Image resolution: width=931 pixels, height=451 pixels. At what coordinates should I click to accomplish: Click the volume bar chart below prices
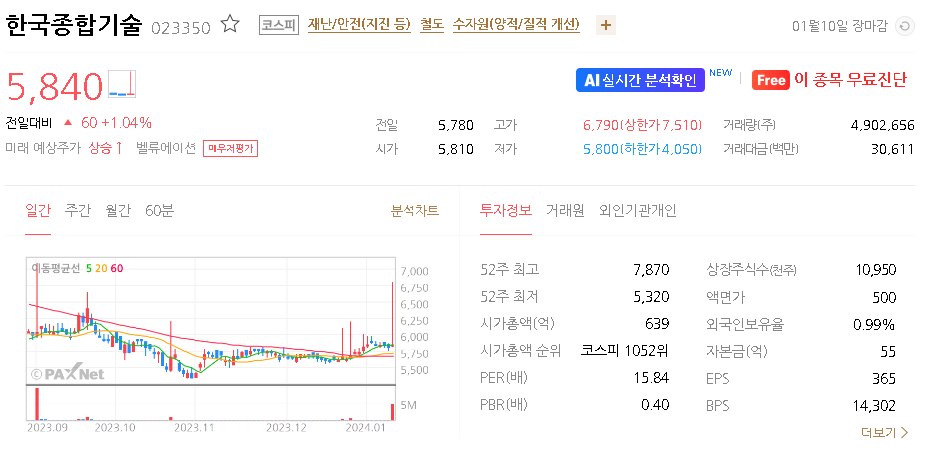(211, 404)
